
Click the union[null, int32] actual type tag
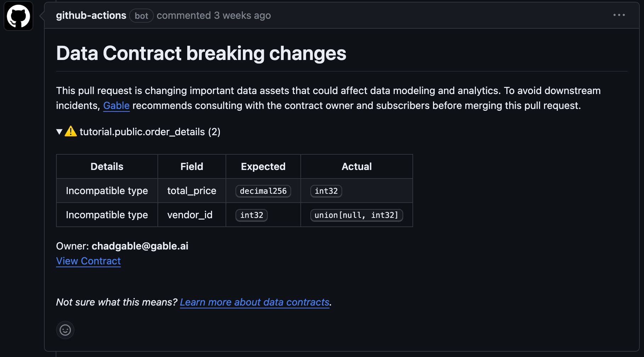[x=356, y=215]
